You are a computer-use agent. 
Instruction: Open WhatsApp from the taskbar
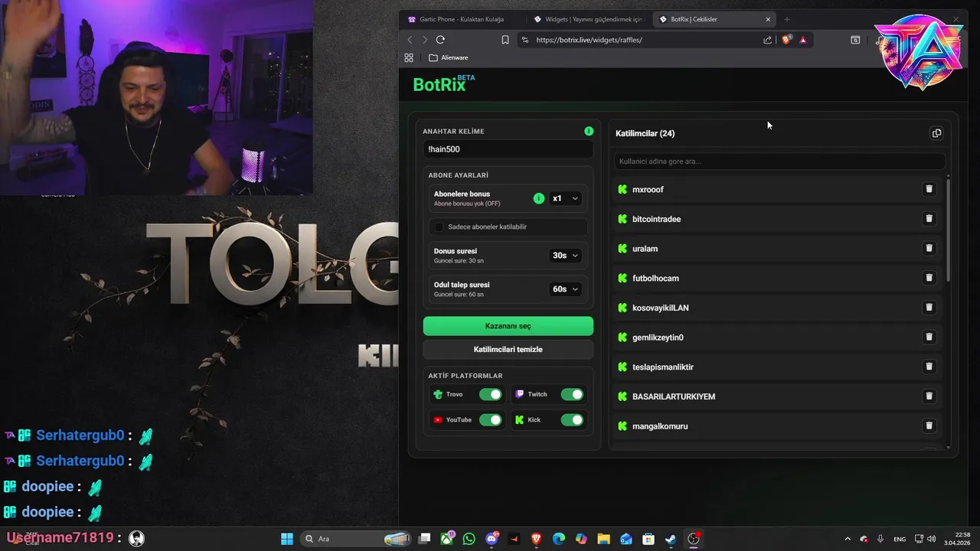pos(469,539)
